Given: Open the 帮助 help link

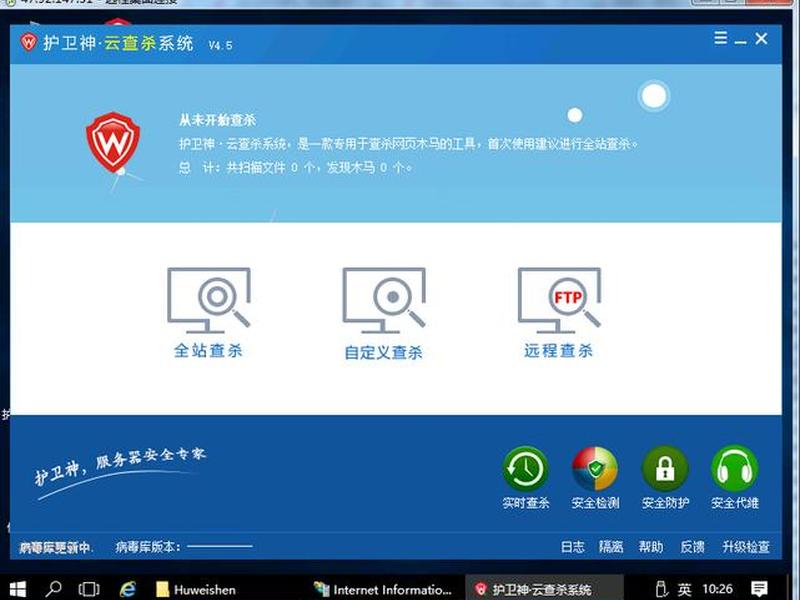Looking at the screenshot, I should click(x=651, y=547).
